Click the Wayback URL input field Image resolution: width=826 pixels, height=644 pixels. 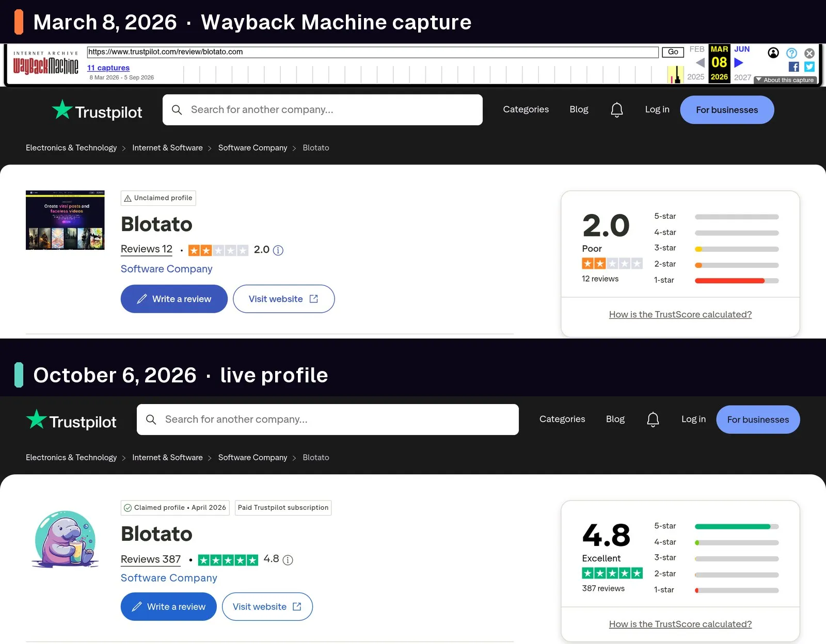click(x=373, y=52)
